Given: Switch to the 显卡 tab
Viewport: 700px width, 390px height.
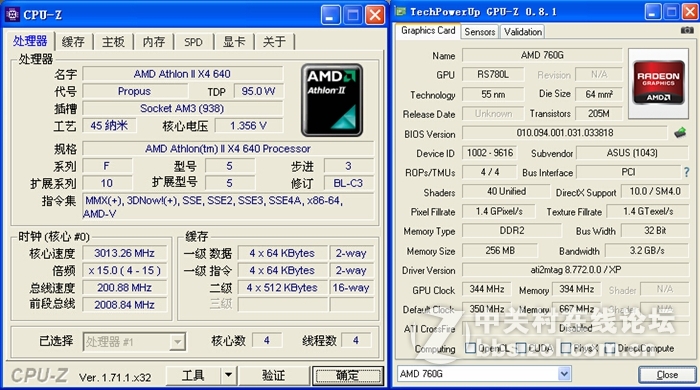Looking at the screenshot, I should point(234,42).
